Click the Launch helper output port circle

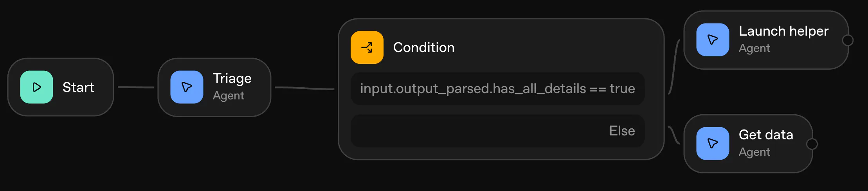(x=848, y=40)
